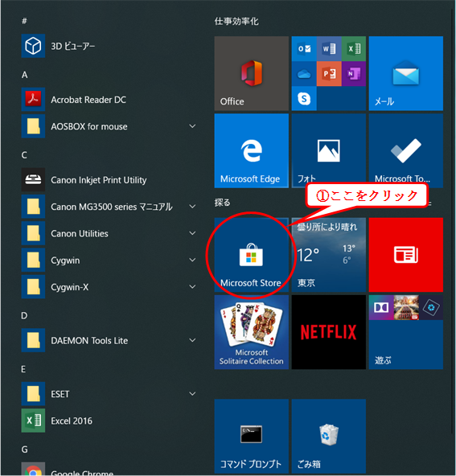Image resolution: width=456 pixels, height=476 pixels.
Task: Click the 仕事効率化 group title
Action: (x=236, y=21)
